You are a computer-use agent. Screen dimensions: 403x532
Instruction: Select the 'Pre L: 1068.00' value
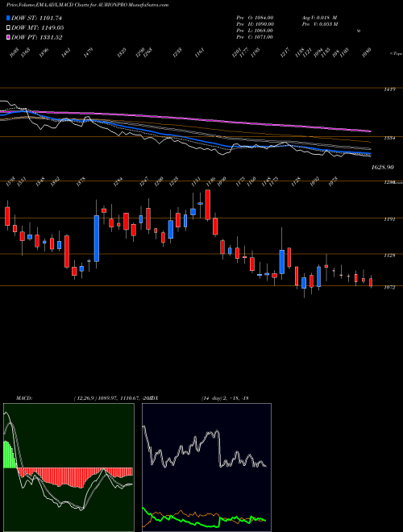pyautogui.click(x=255, y=31)
